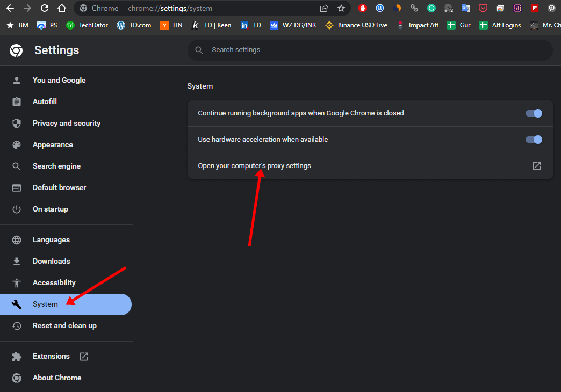Bookmark this page with the star icon
561x392 pixels.
tap(341, 8)
